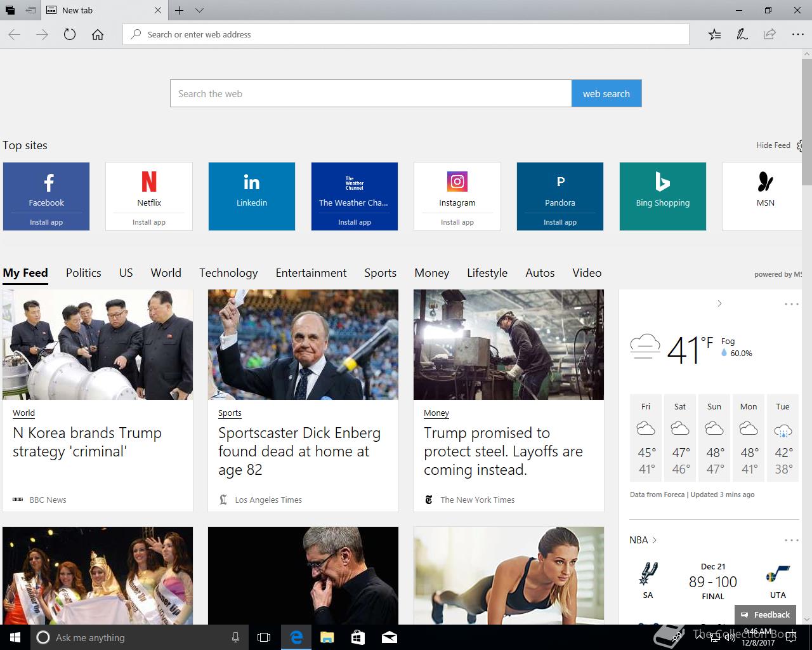The image size is (812, 650).
Task: Open Mail app from taskbar
Action: (x=390, y=637)
